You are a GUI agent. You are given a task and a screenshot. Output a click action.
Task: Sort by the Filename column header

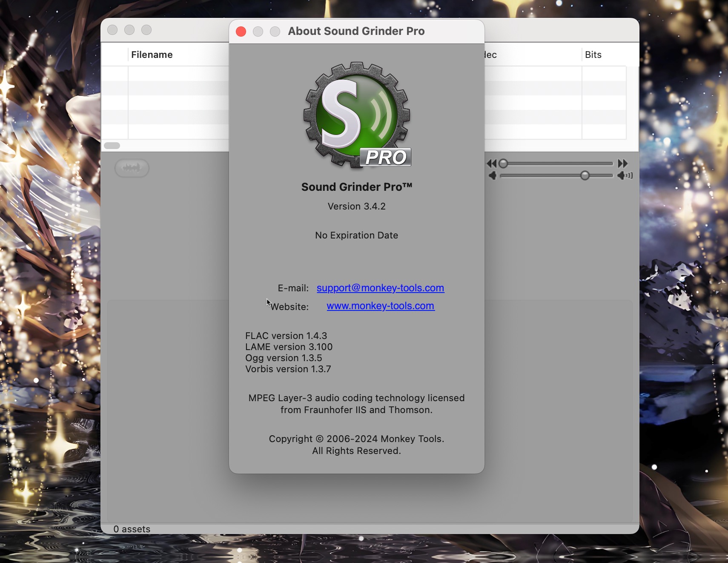tap(152, 55)
